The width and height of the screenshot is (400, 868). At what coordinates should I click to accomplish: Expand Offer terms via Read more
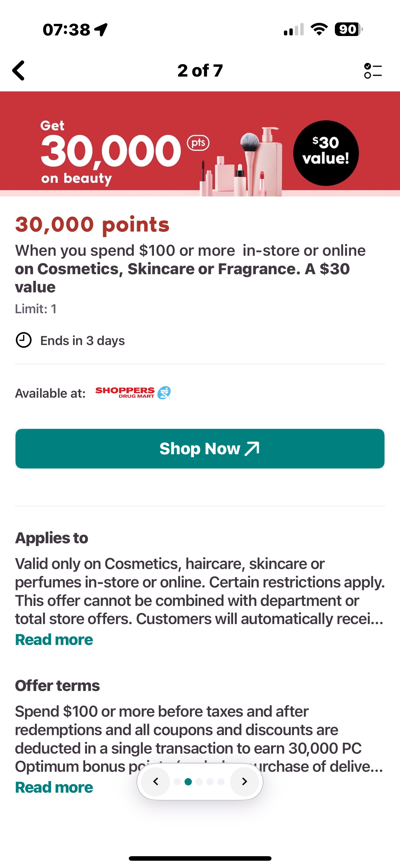(53, 787)
